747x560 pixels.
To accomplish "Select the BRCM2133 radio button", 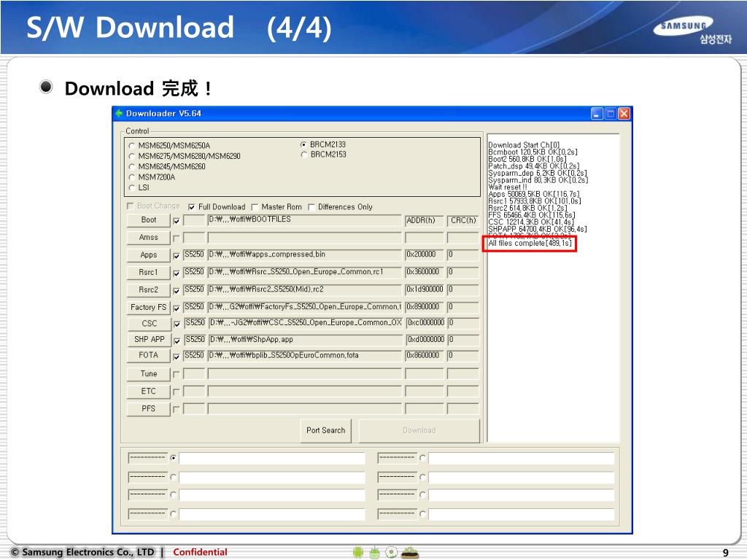I will point(303,144).
